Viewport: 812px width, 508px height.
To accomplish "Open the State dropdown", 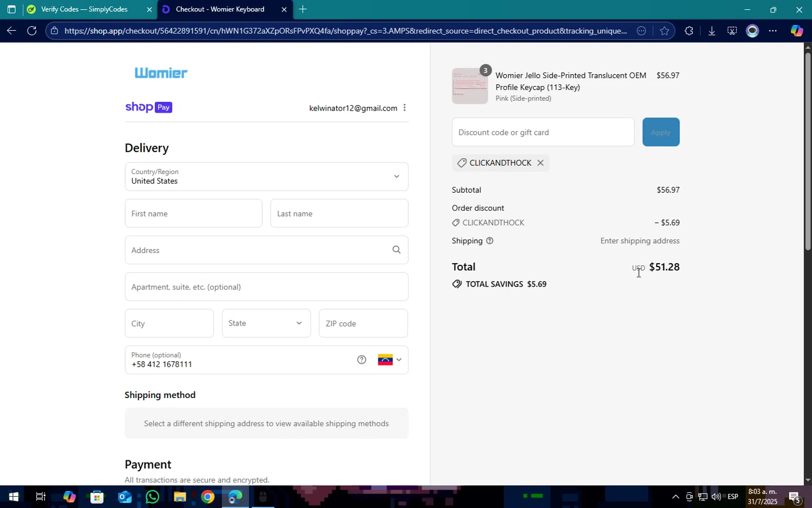I will click(266, 323).
